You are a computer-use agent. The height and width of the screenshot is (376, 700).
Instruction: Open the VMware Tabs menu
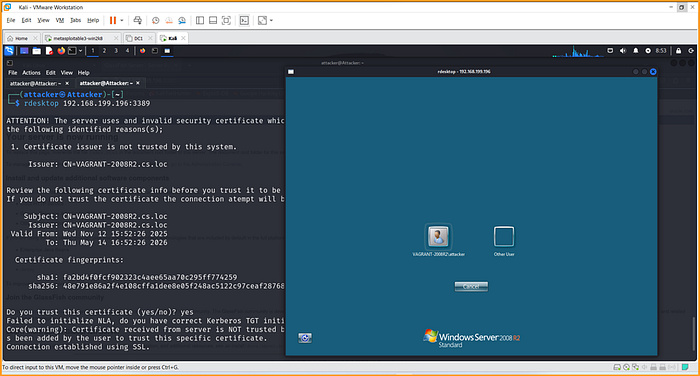tap(76, 20)
